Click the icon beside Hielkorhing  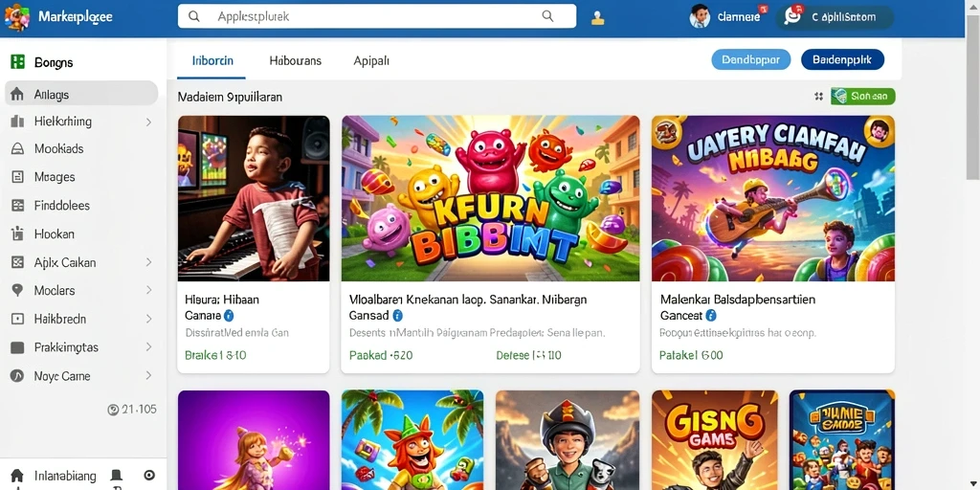[17, 122]
